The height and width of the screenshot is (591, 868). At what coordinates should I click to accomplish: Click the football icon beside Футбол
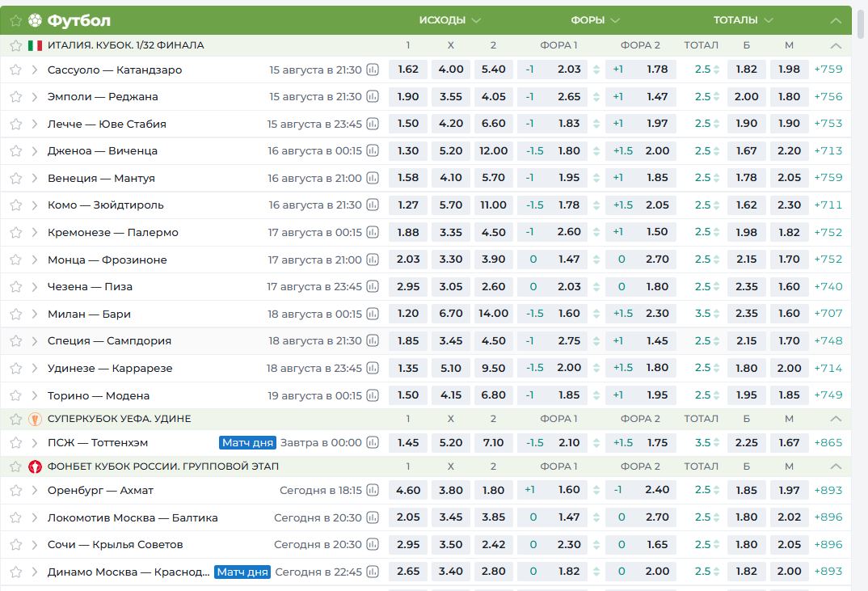[35, 20]
